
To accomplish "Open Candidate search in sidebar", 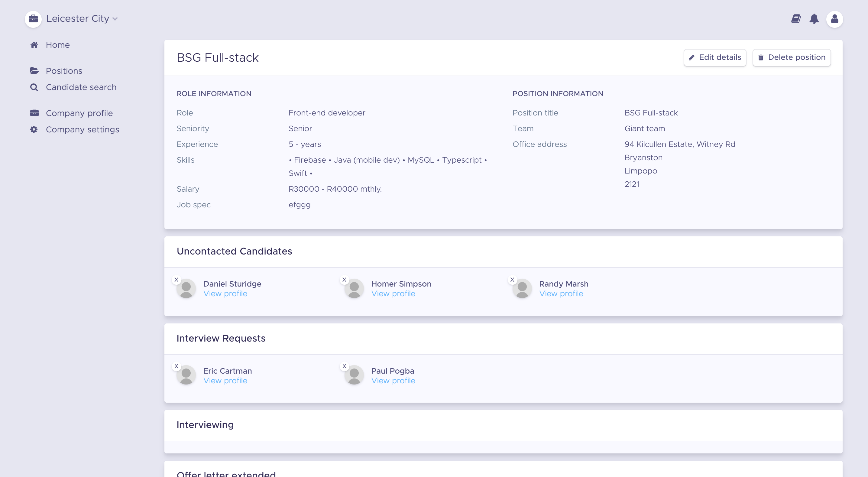I will click(x=81, y=87).
